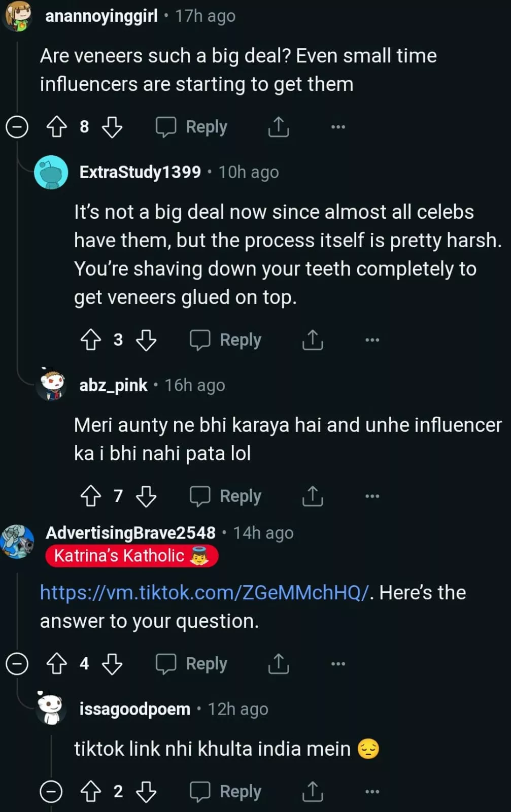Image resolution: width=511 pixels, height=812 pixels.
Task: Collapse anannoyinggirl's comment thread
Action: [x=17, y=127]
